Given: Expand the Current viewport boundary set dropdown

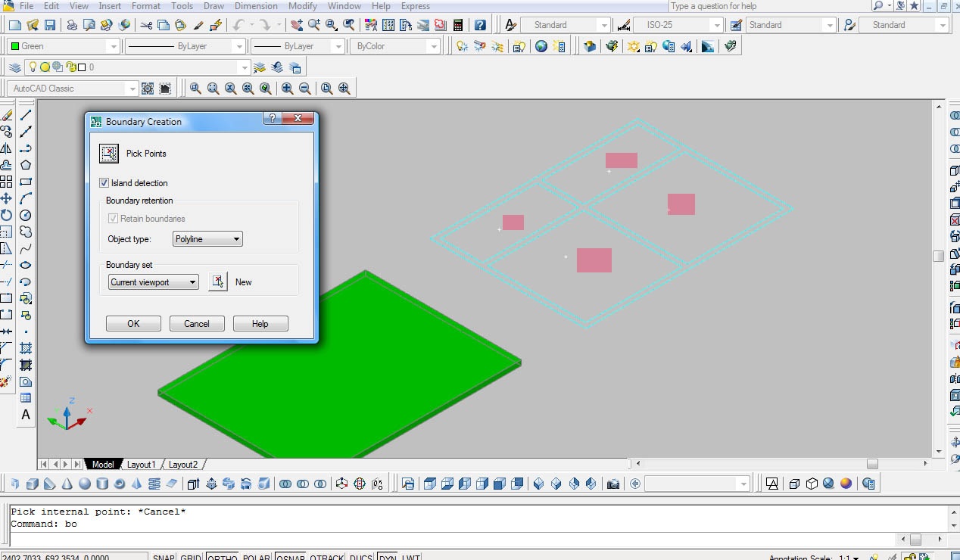Looking at the screenshot, I should point(153,282).
